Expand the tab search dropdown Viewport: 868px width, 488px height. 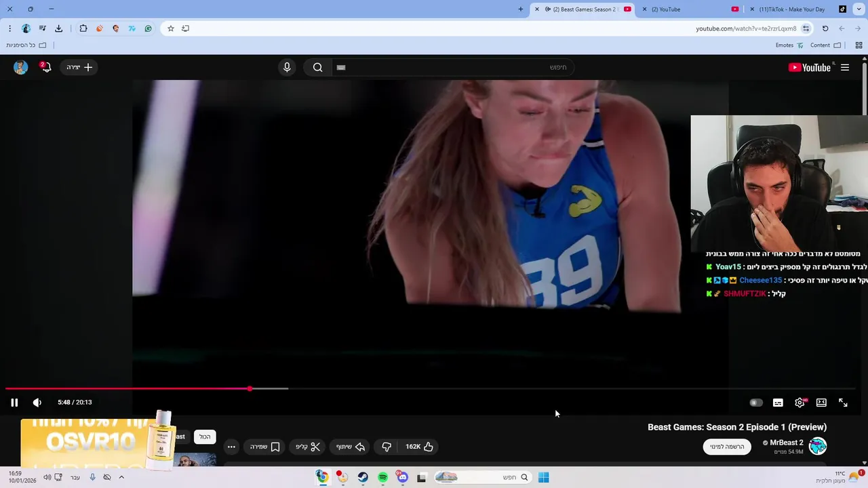pyautogui.click(x=858, y=9)
